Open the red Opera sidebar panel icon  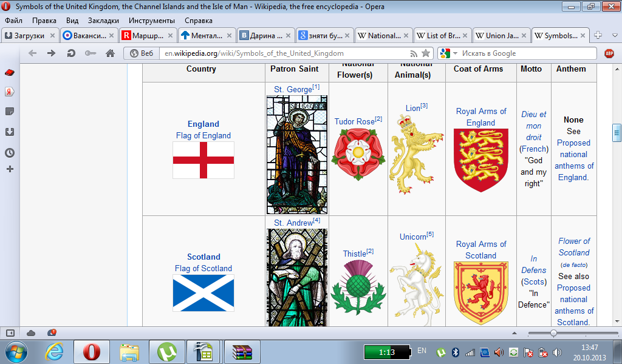point(10,72)
